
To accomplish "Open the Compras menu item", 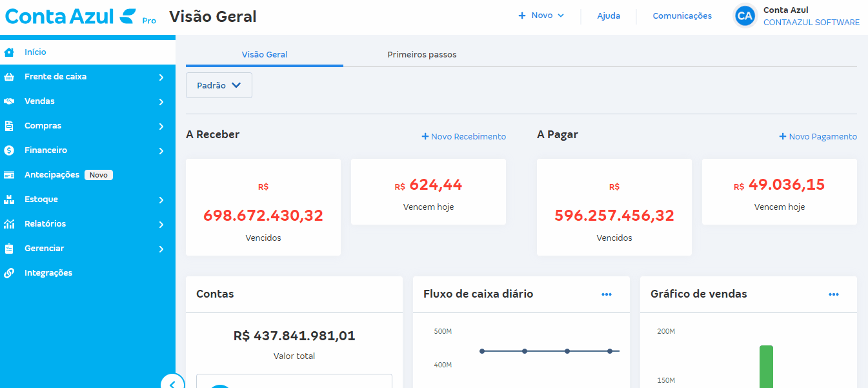I will pyautogui.click(x=88, y=126).
